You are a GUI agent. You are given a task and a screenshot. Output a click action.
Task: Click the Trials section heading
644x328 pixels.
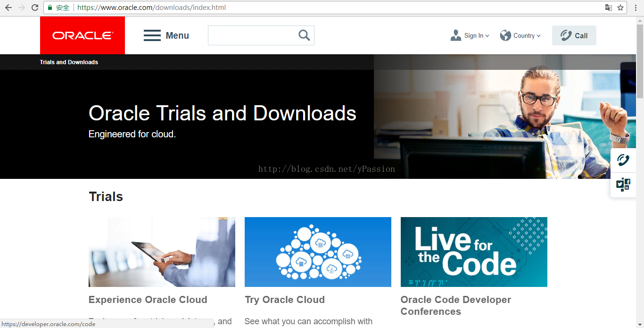(106, 197)
